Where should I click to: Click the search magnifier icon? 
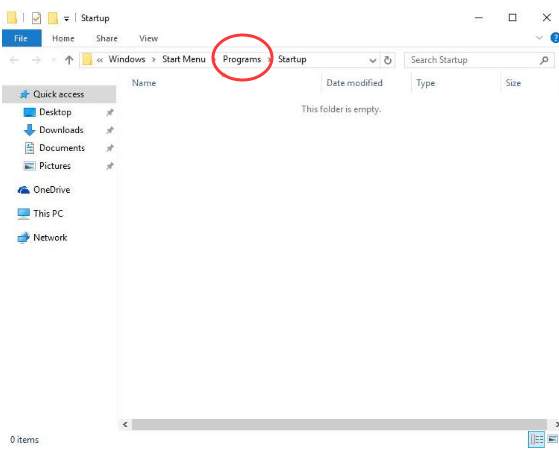[x=544, y=60]
